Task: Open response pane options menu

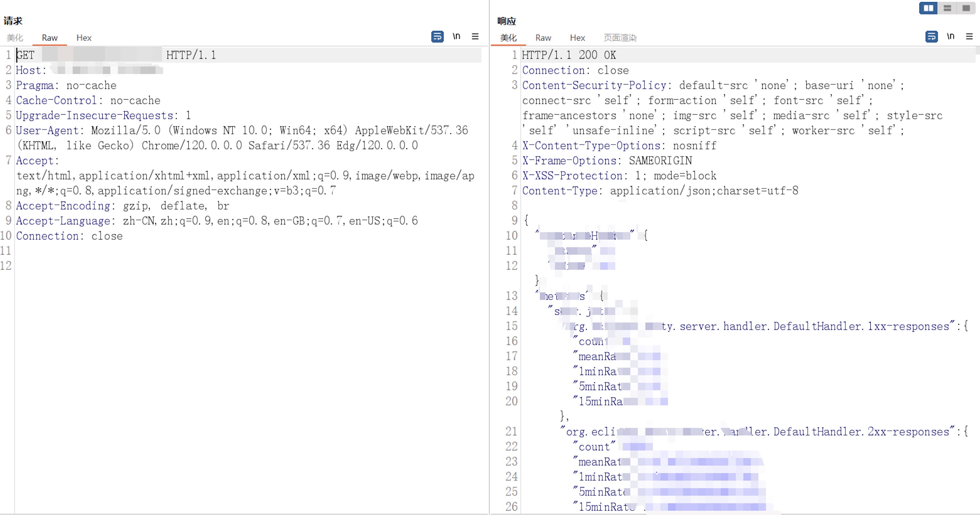Action: coord(969,37)
